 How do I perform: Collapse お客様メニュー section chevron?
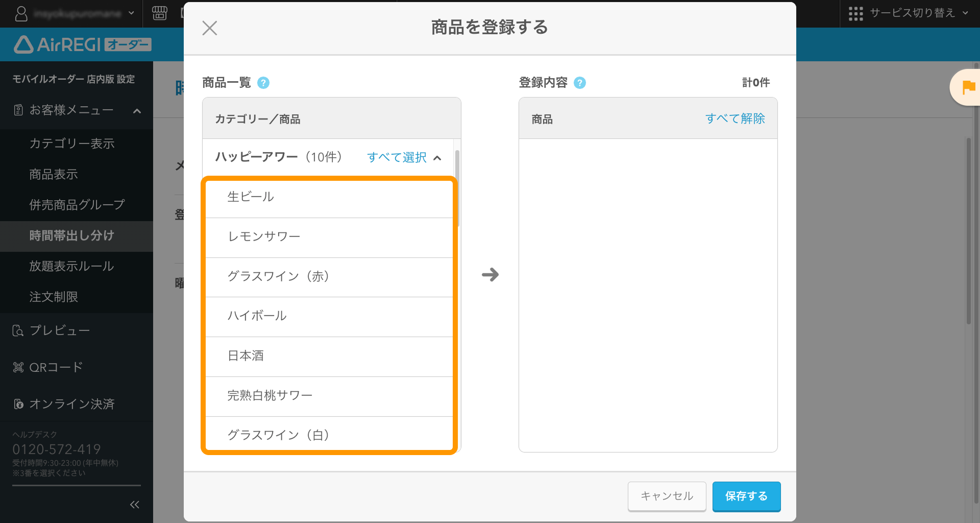click(137, 111)
